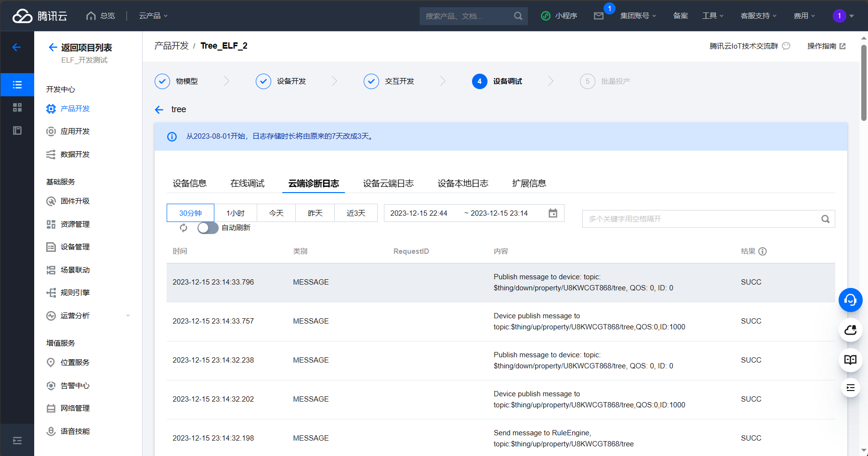
Task: Select the 1小时 time range
Action: 236,213
